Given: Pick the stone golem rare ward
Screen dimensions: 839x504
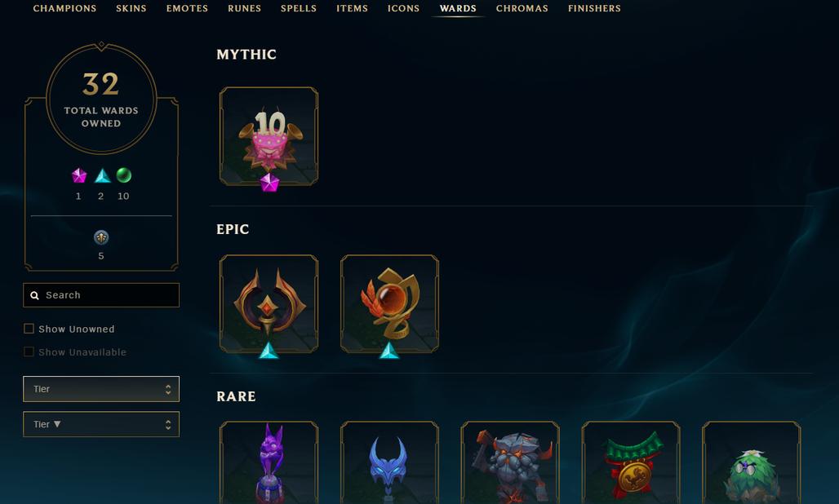Looking at the screenshot, I should (510, 463).
